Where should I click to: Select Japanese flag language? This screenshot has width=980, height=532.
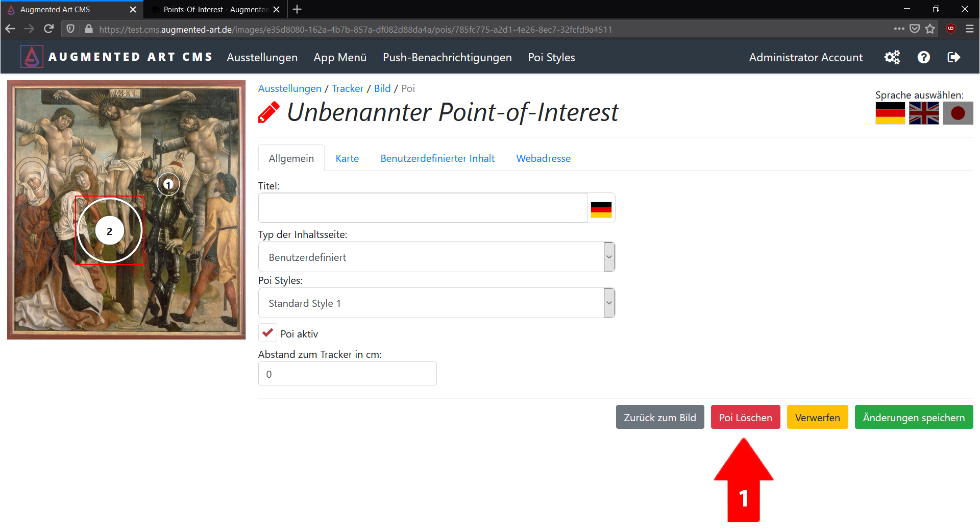[x=958, y=113]
